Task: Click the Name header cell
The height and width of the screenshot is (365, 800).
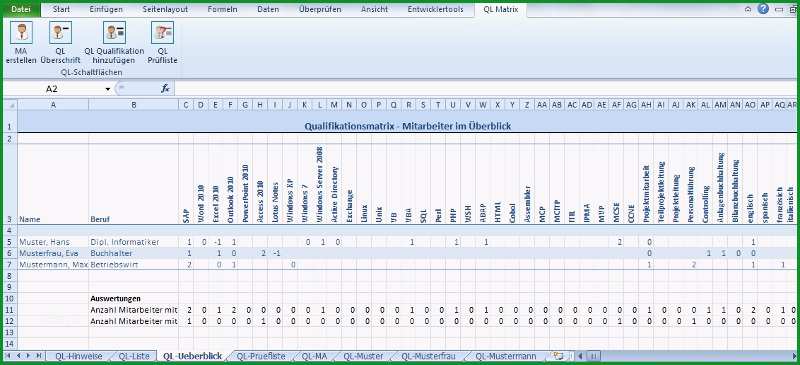Action: point(53,184)
